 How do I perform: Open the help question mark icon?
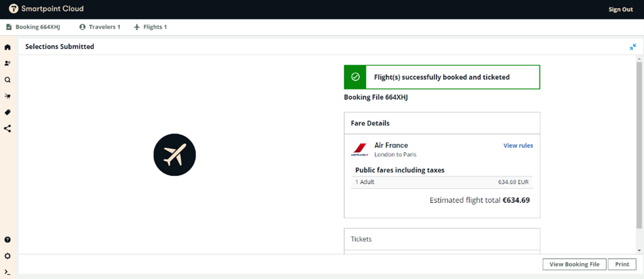click(x=8, y=240)
